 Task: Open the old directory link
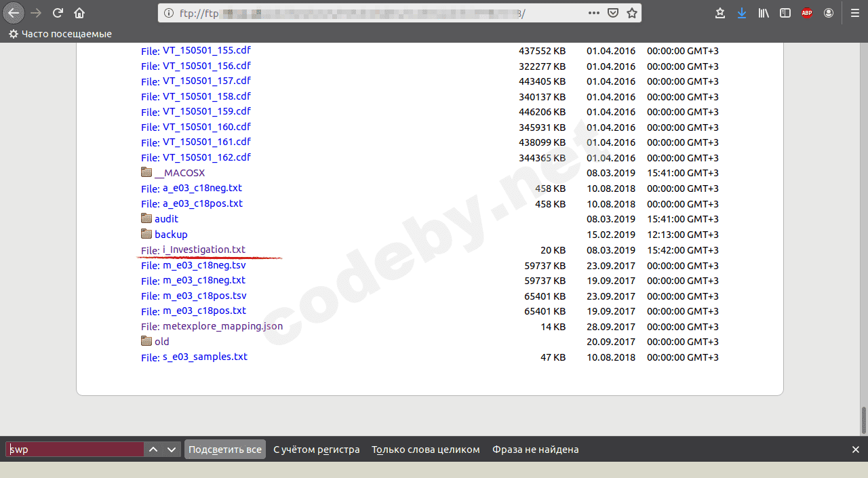click(162, 342)
